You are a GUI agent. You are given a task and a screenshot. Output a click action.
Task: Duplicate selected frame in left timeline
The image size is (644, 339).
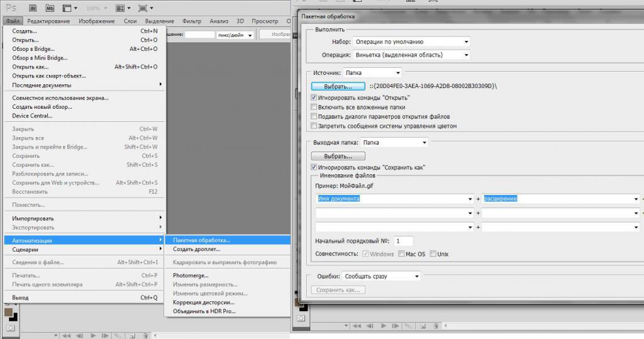tap(132, 336)
